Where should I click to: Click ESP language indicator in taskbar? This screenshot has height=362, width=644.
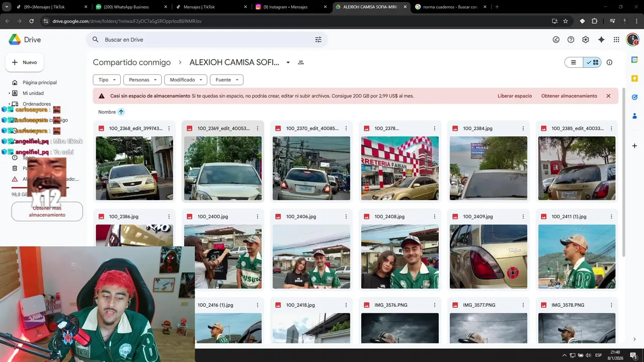[x=599, y=355]
